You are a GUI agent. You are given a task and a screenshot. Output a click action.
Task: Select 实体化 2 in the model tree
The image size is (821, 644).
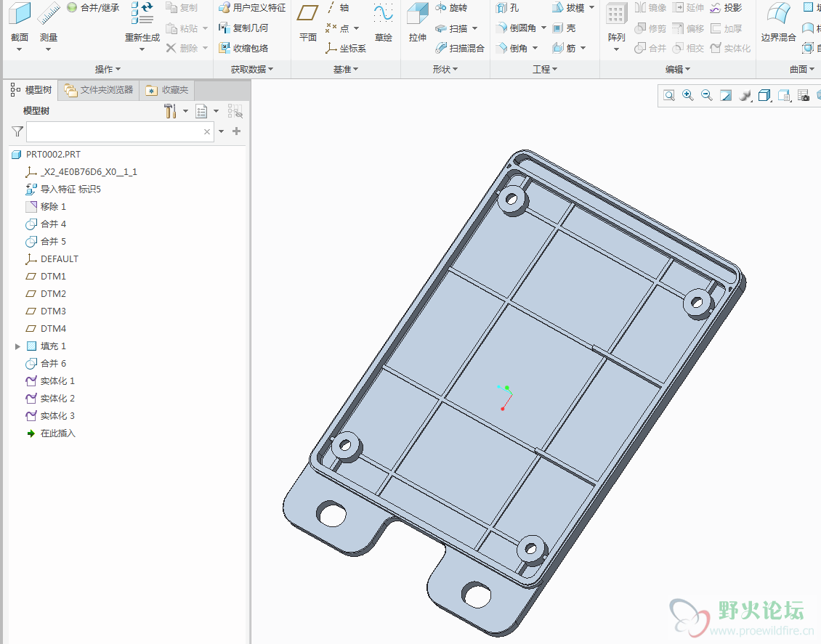(x=57, y=399)
